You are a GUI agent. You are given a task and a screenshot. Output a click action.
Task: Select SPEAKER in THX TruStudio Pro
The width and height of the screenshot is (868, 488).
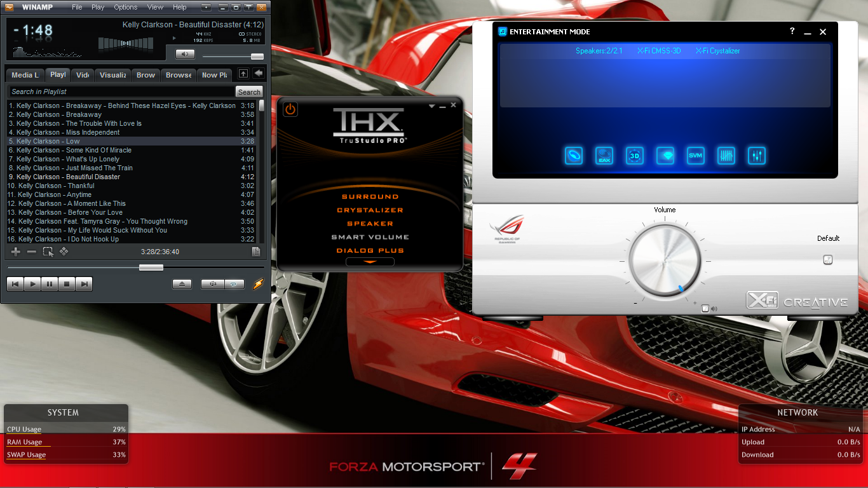[x=370, y=224]
